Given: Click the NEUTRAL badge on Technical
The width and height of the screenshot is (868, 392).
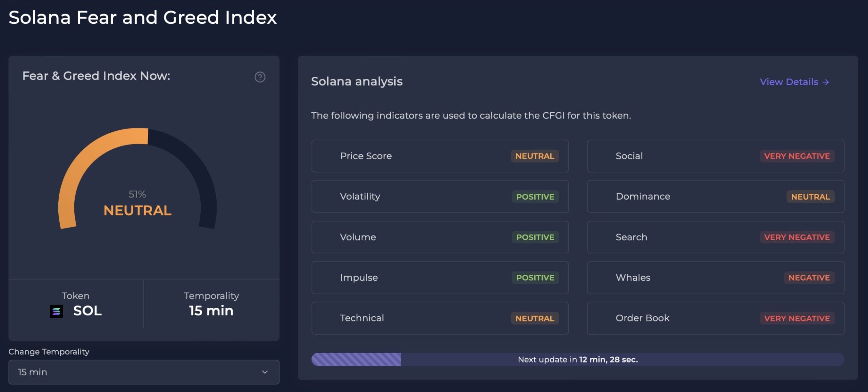Looking at the screenshot, I should point(535,318).
